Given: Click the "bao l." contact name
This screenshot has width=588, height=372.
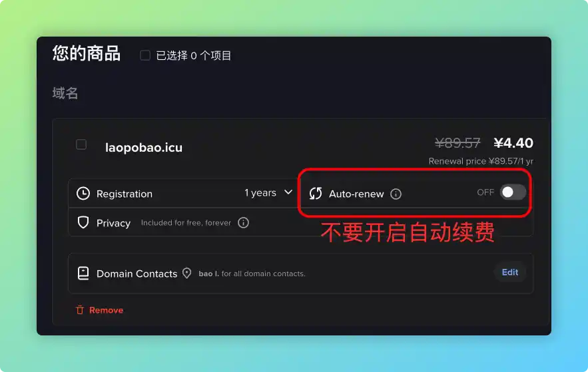Looking at the screenshot, I should tap(208, 274).
